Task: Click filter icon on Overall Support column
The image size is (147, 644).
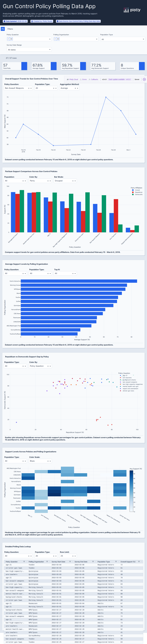Action: click(x=139, y=562)
